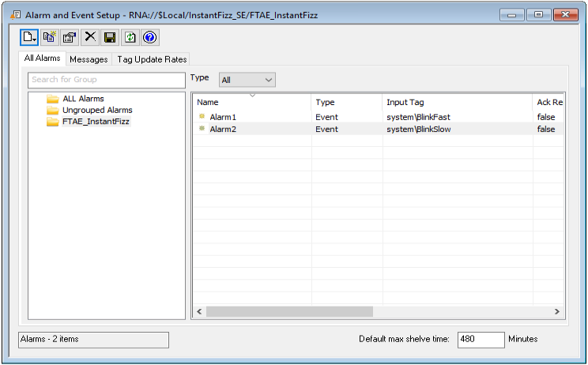The image size is (588, 365).
Task: Click the window title bar application icon
Action: (x=15, y=15)
